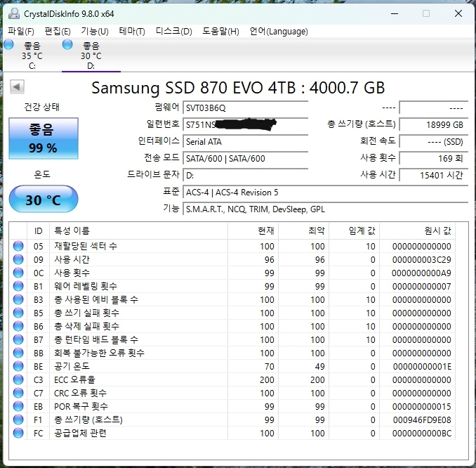Click the 특성 이름 column header

point(138,231)
